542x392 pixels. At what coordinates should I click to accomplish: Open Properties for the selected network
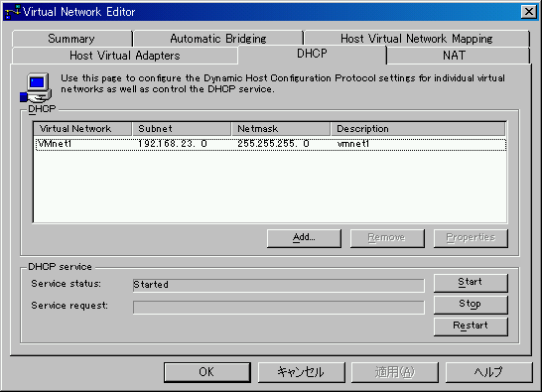(x=471, y=238)
